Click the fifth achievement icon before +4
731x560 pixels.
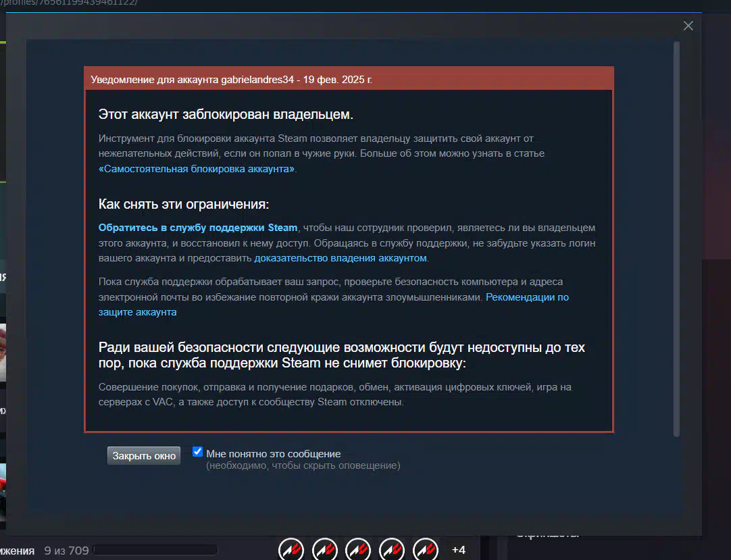click(x=426, y=549)
